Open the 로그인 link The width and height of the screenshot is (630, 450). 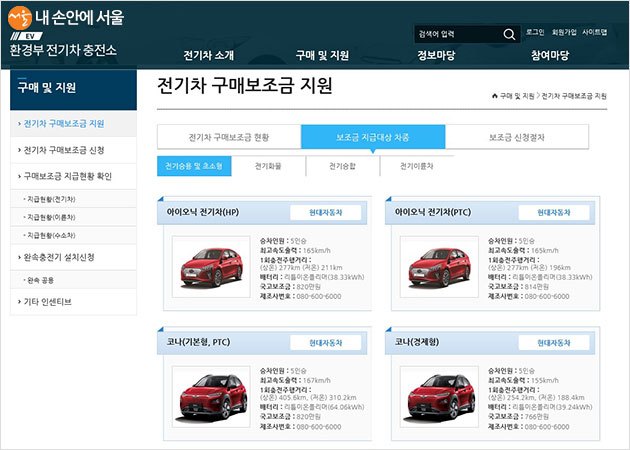(535, 32)
